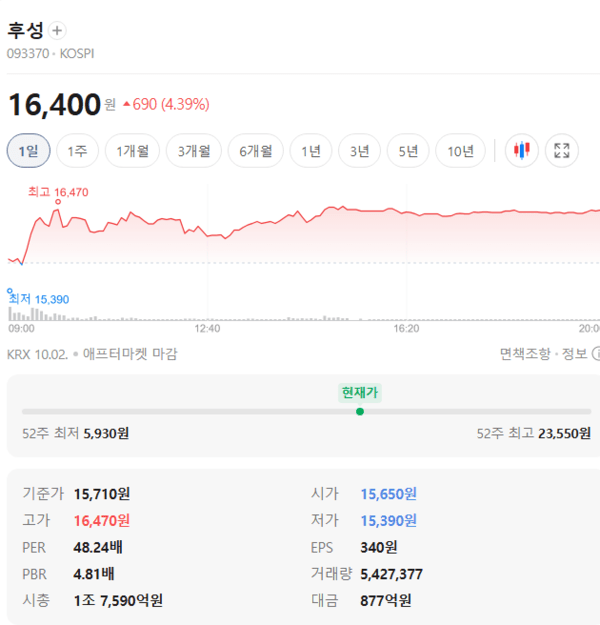Click the EPS 340원 value
Viewport: 600px width, 625px height.
[x=379, y=547]
